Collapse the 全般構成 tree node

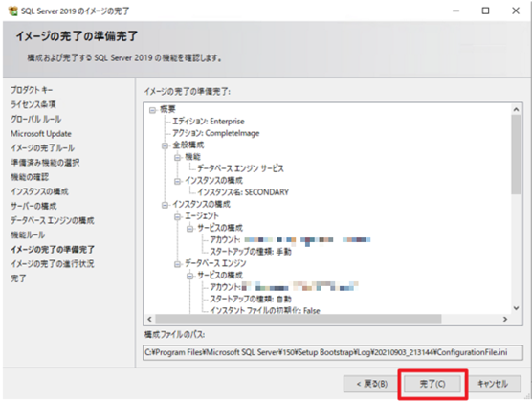click(165, 145)
